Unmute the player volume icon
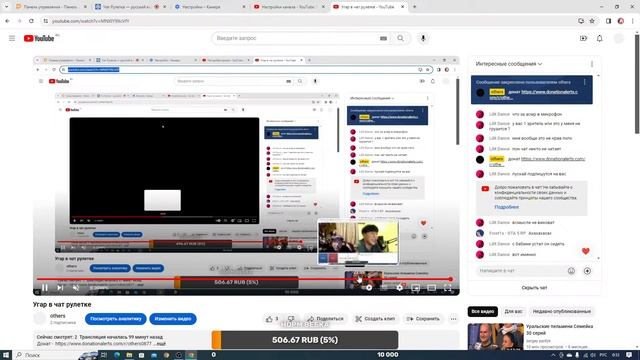 coord(76,288)
